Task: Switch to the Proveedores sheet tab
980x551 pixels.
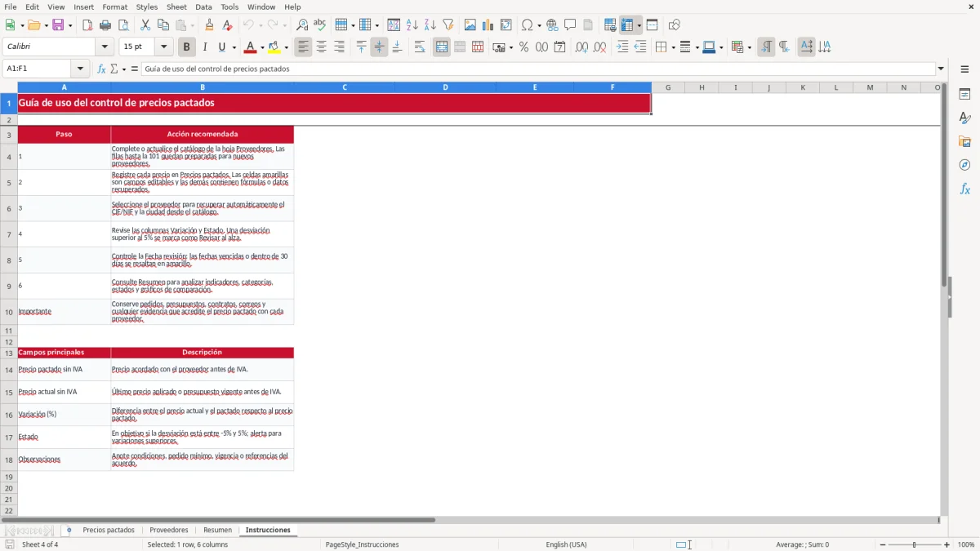Action: click(169, 530)
